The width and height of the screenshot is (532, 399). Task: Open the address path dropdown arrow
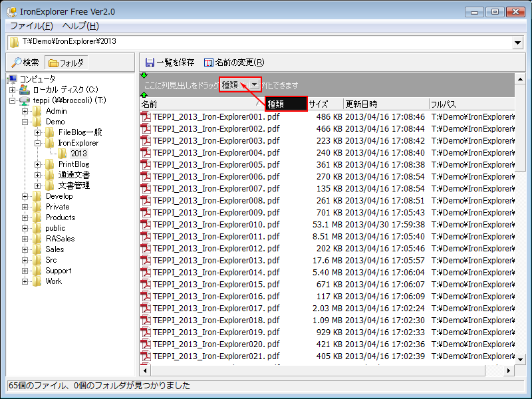pos(518,43)
